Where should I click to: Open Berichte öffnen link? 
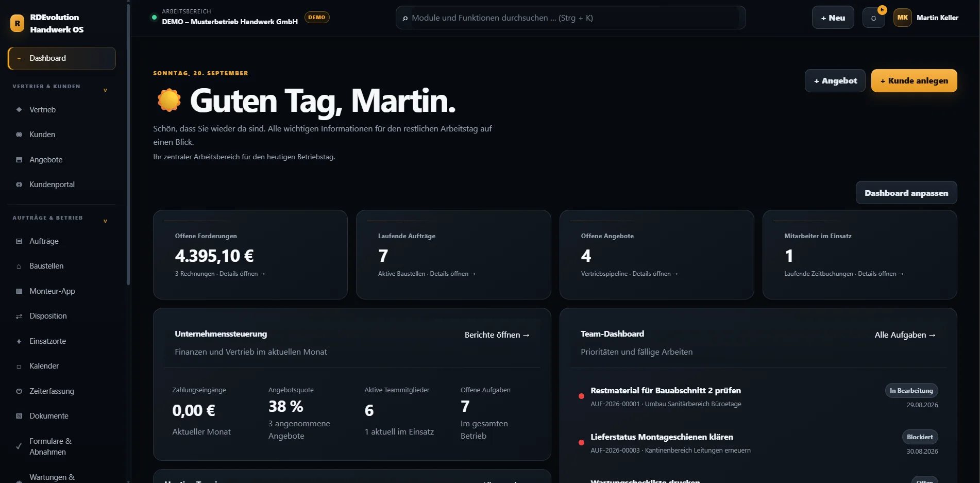click(x=497, y=335)
